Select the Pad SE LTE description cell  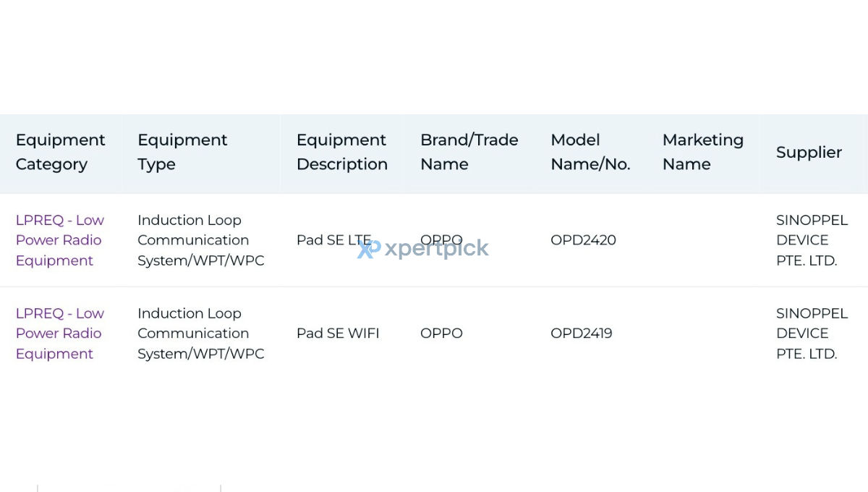333,240
